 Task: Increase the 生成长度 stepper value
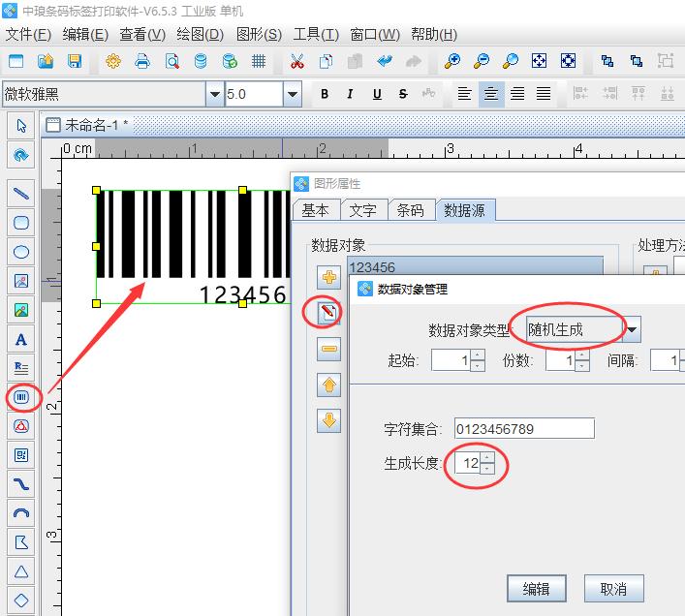(487, 457)
